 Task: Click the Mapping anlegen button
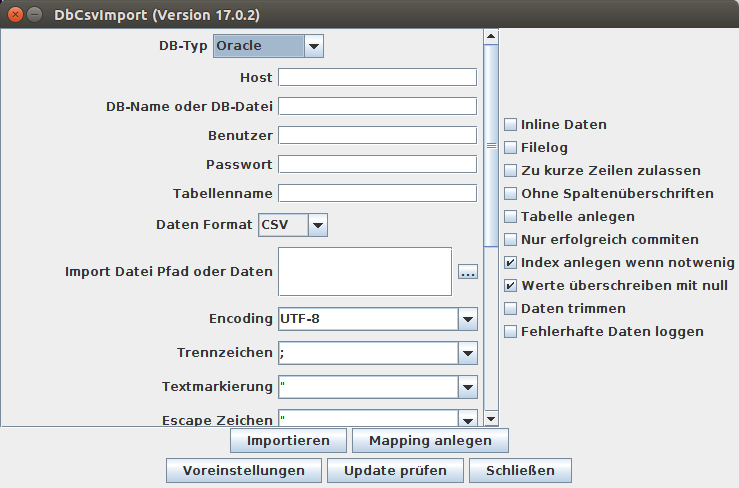(x=430, y=440)
